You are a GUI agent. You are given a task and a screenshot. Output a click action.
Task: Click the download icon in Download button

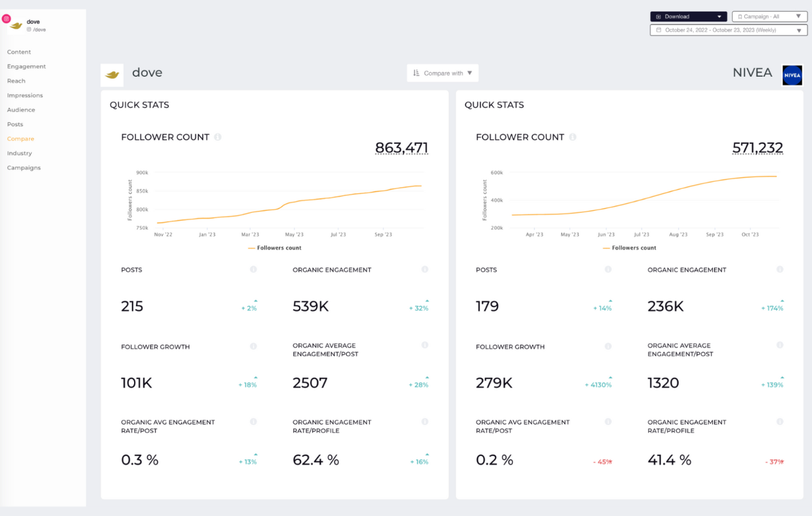tap(659, 17)
